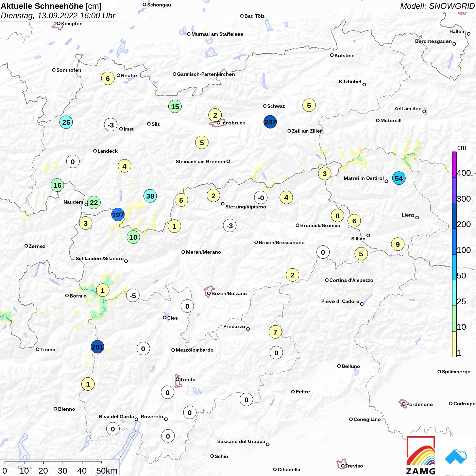Click the Belluno city label
The width and height of the screenshot is (476, 476).
pos(351,366)
